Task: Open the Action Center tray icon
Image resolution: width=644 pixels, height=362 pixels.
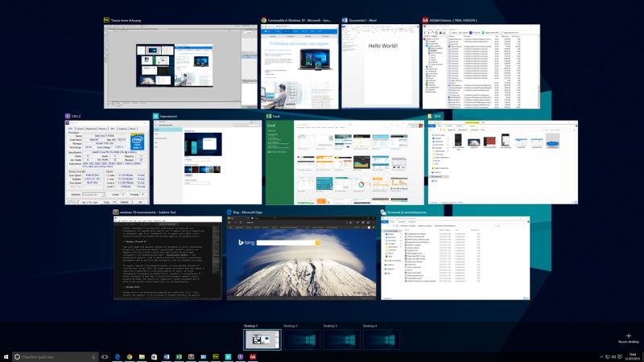Action: [620, 356]
